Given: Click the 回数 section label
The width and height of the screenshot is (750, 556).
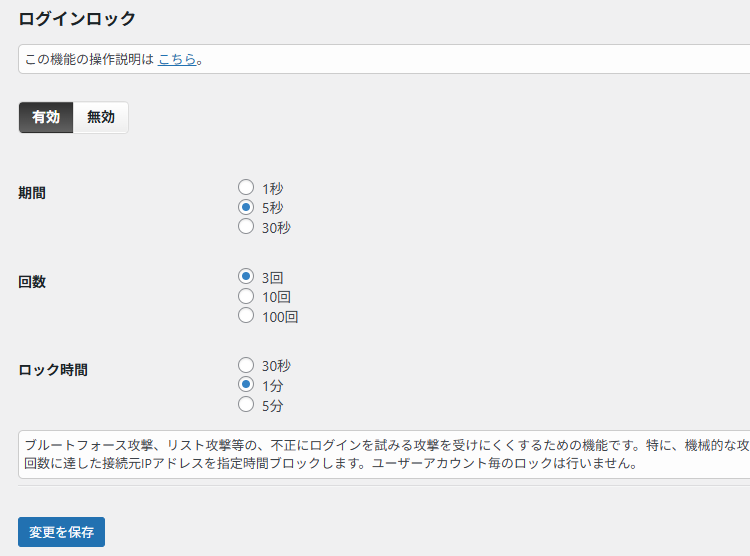Looking at the screenshot, I should tap(32, 282).
